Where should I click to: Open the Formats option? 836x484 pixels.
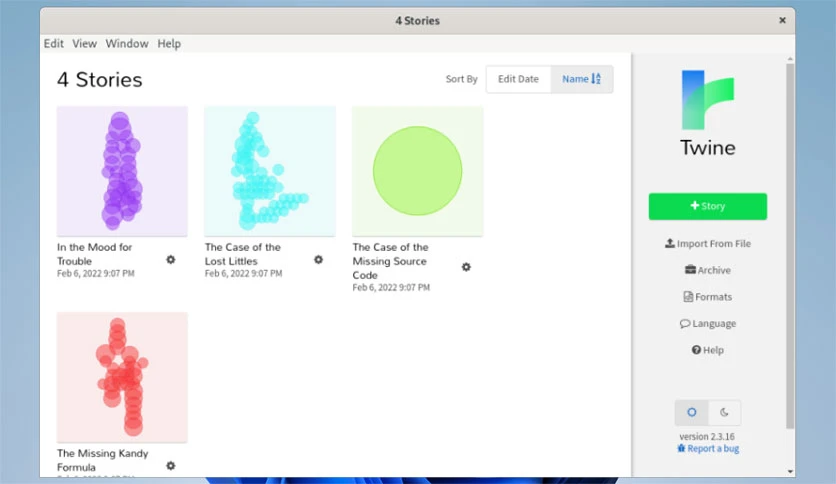(x=708, y=297)
